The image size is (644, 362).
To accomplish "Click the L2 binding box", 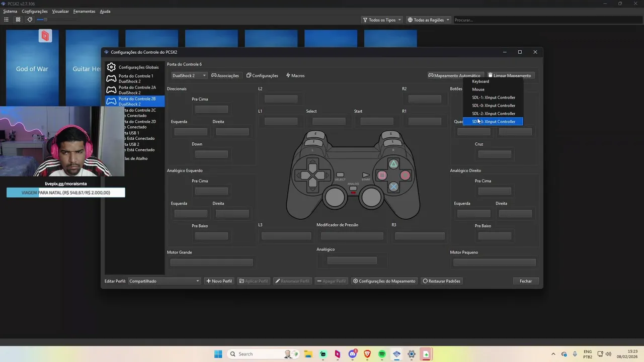I will pyautogui.click(x=281, y=99).
